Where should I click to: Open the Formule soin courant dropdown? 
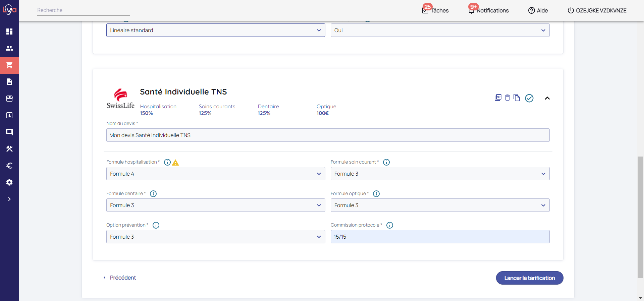click(x=440, y=174)
